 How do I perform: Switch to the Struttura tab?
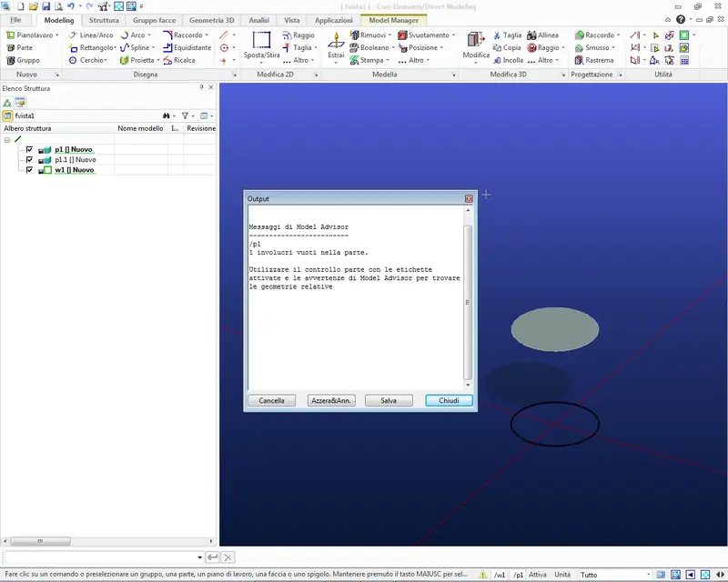pos(104,20)
